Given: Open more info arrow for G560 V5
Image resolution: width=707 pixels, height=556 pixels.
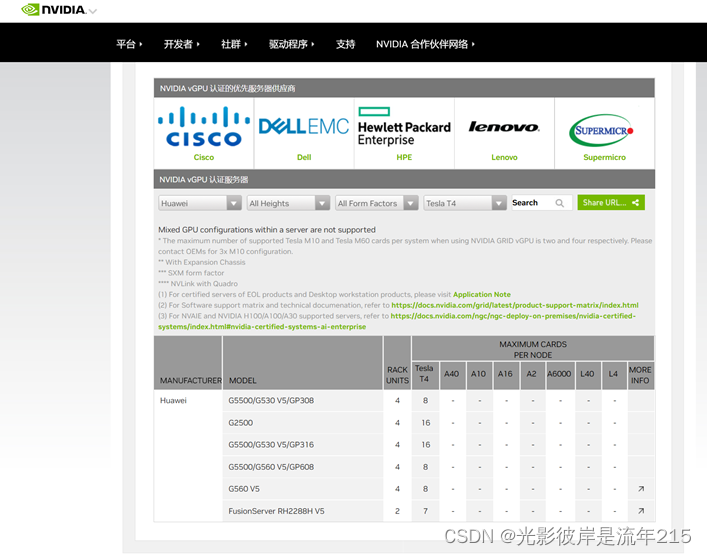Looking at the screenshot, I should tap(641, 489).
